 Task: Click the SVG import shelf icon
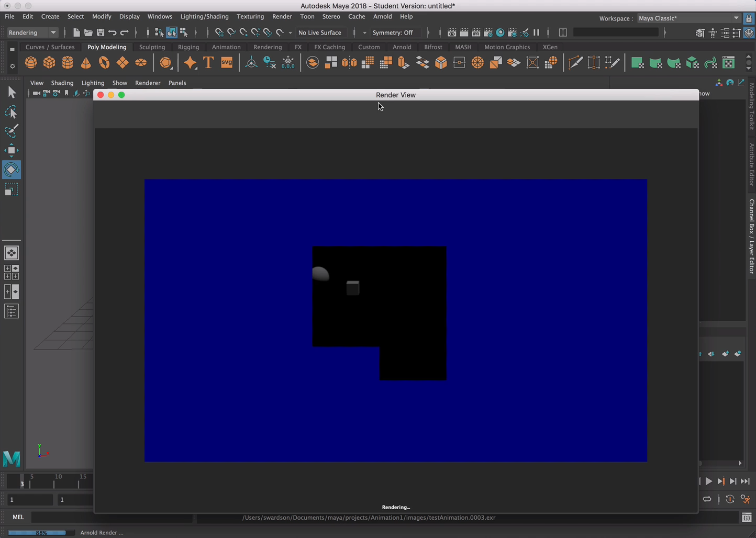tap(227, 63)
